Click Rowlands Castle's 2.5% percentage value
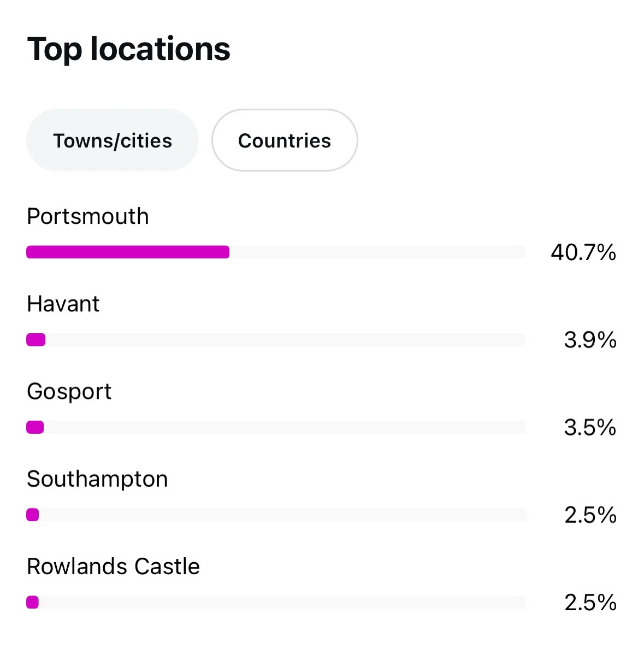The height and width of the screenshot is (649, 644). [x=590, y=603]
